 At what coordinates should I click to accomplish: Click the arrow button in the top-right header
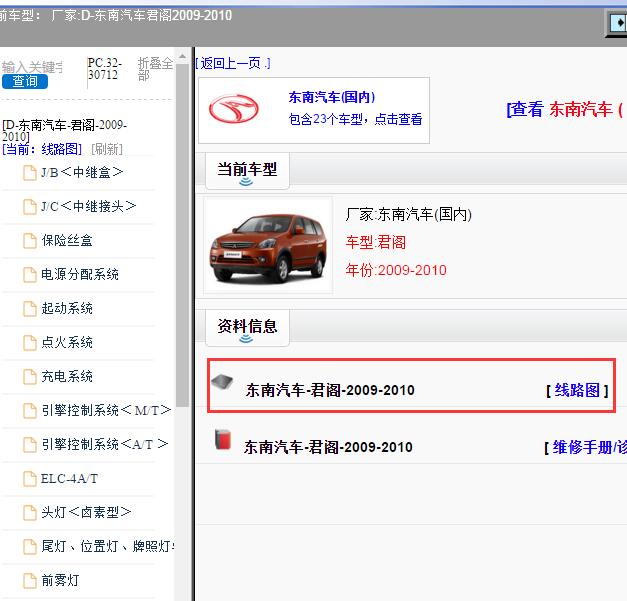pos(617,23)
